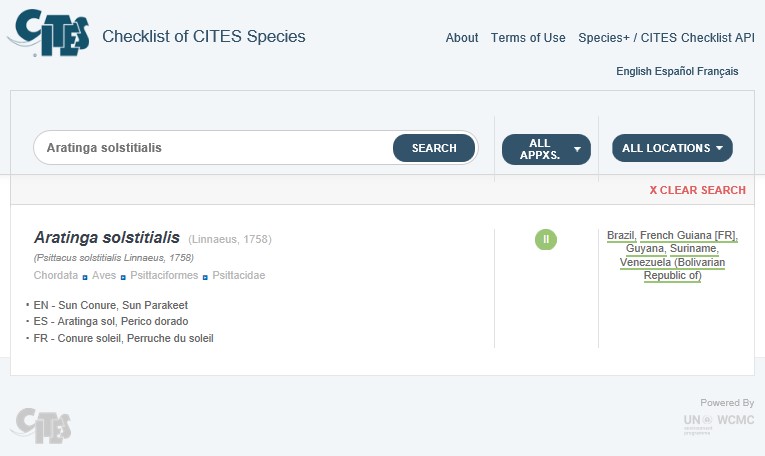Viewport: 765px width, 456px height.
Task: Open the All Appxs. dropdown
Action: pyautogui.click(x=545, y=149)
